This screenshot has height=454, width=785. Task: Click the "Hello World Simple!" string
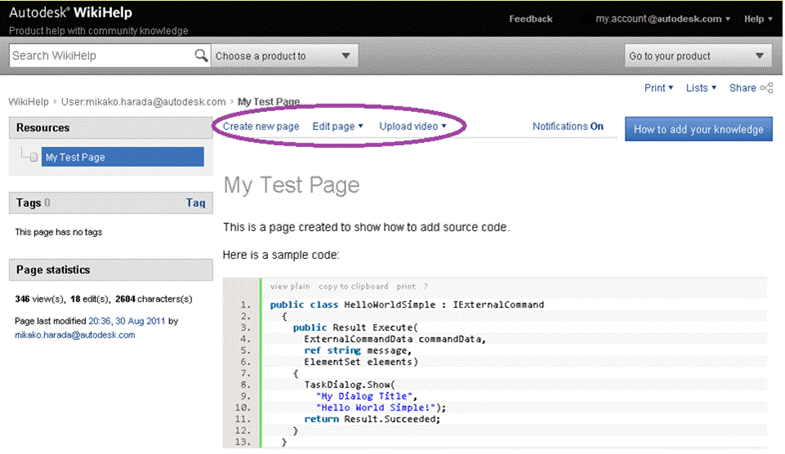click(x=375, y=407)
